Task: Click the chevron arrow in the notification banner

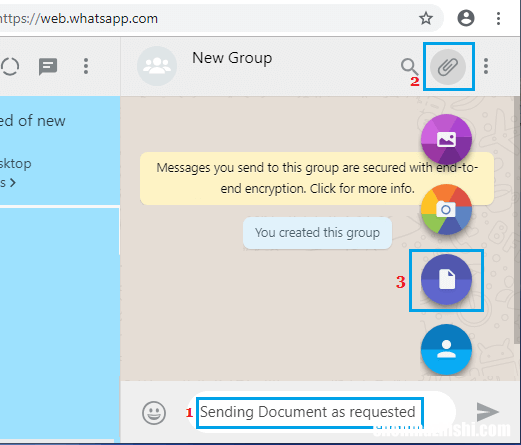Action: (13, 182)
